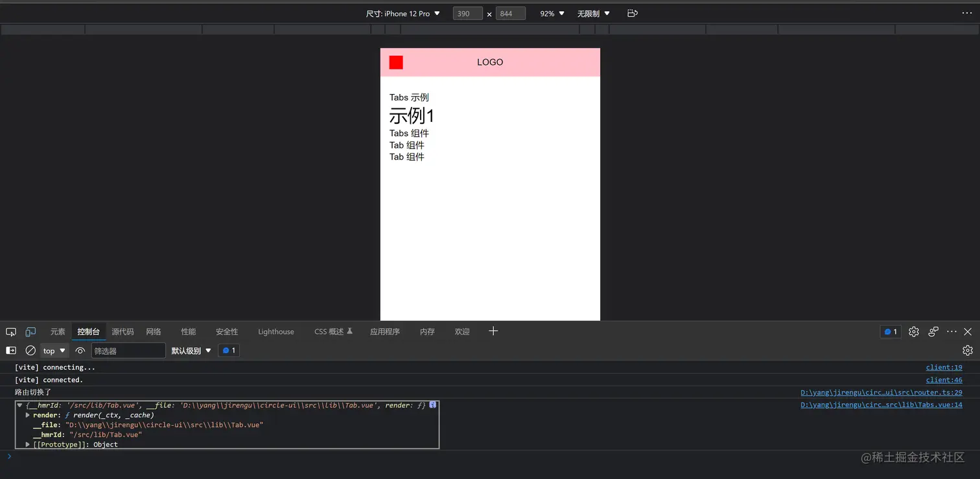Open the create live expression eye icon
Image resolution: width=980 pixels, height=479 pixels.
tap(80, 350)
